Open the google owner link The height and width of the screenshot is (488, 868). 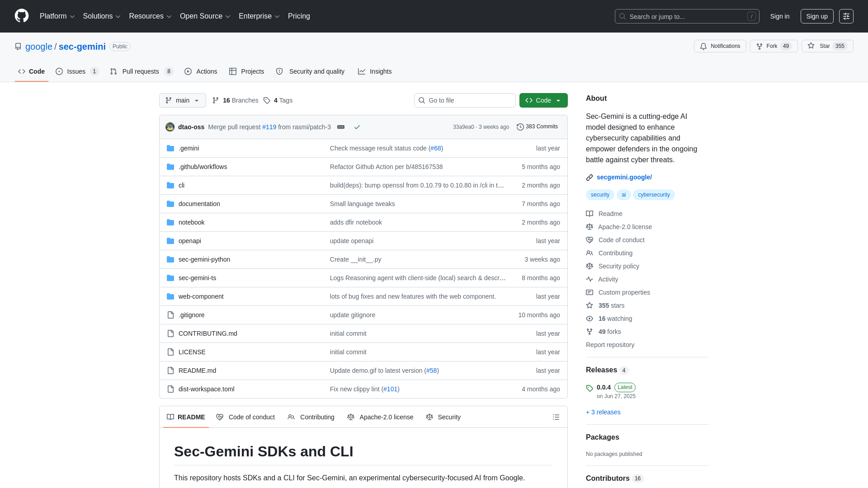[39, 47]
